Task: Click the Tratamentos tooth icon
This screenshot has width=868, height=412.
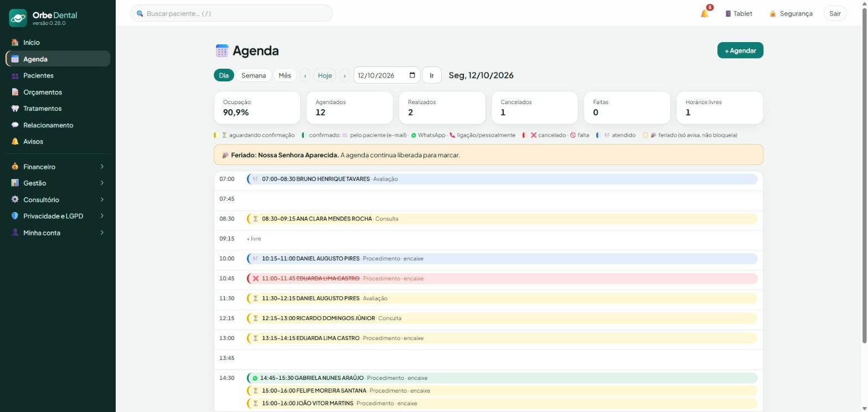Action: (x=15, y=109)
